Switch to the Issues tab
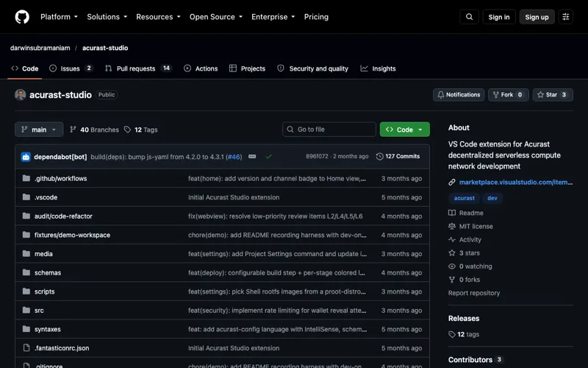 coord(71,68)
